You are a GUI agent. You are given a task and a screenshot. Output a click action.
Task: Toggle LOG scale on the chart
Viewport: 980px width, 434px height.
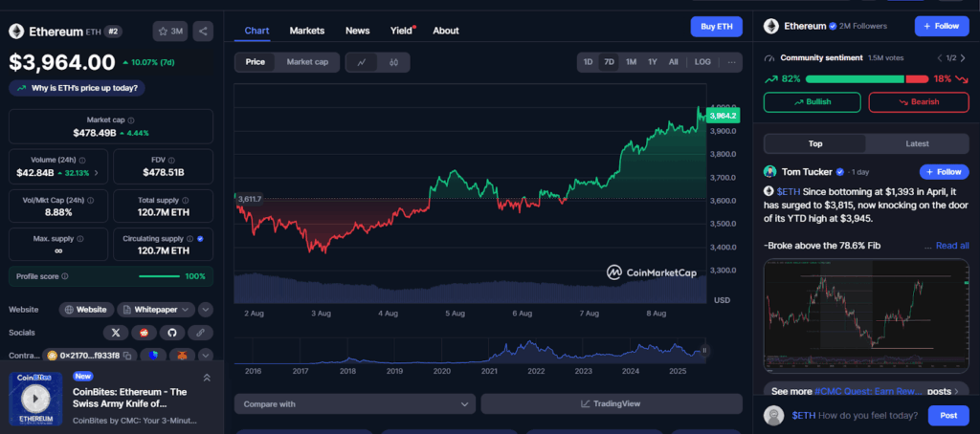(x=702, y=62)
